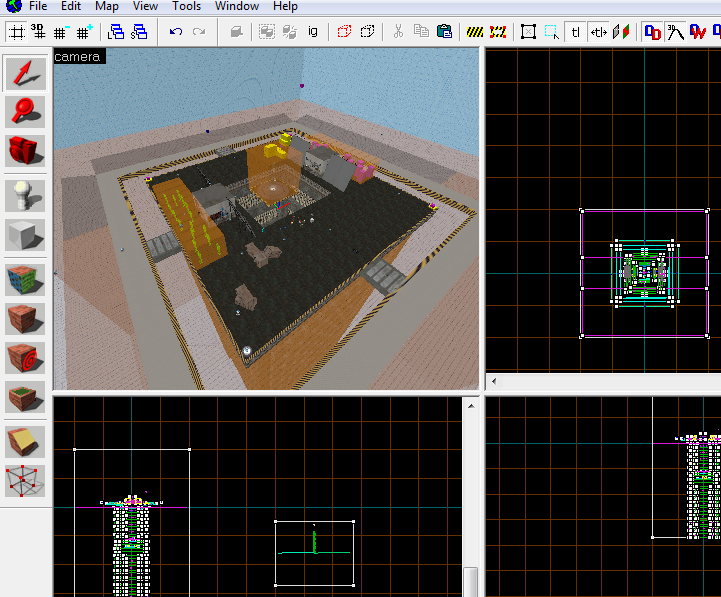Toggle the 2D grid display

14,32
